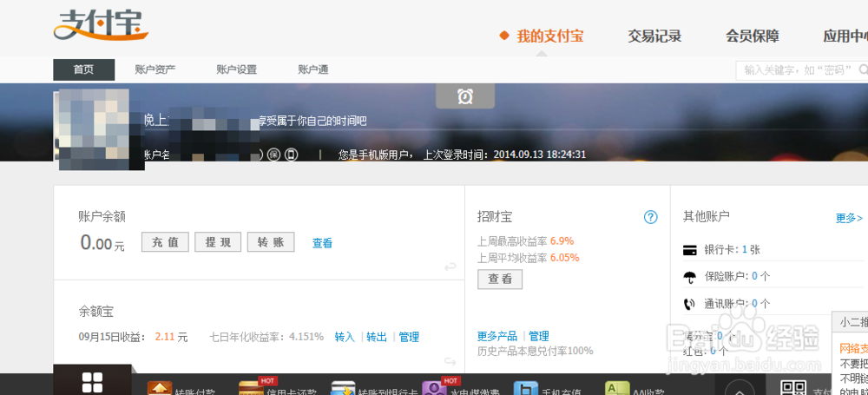Click the 查看 link beside 转账
The width and height of the screenshot is (868, 395).
click(x=322, y=243)
